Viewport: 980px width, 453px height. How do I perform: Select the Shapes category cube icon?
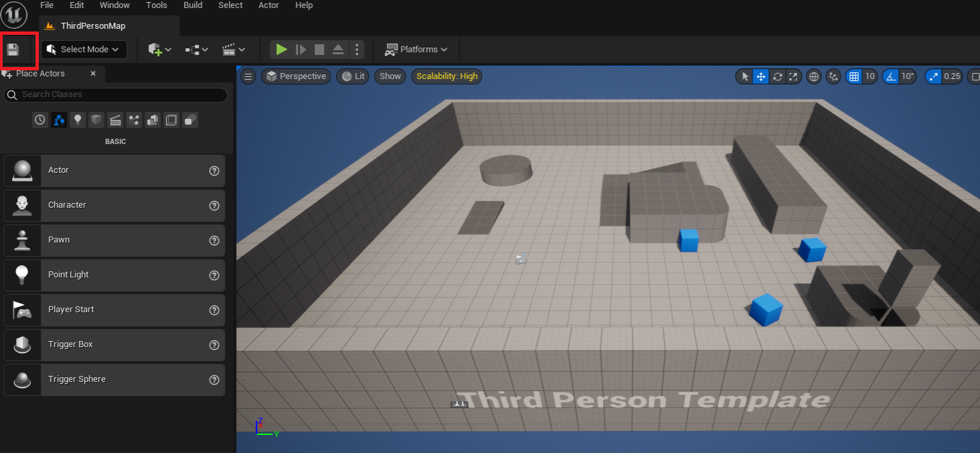coord(96,120)
